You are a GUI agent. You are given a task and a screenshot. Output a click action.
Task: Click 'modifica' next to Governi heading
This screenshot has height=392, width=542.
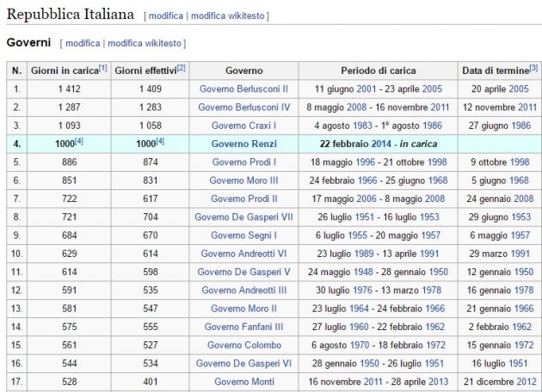click(x=83, y=43)
